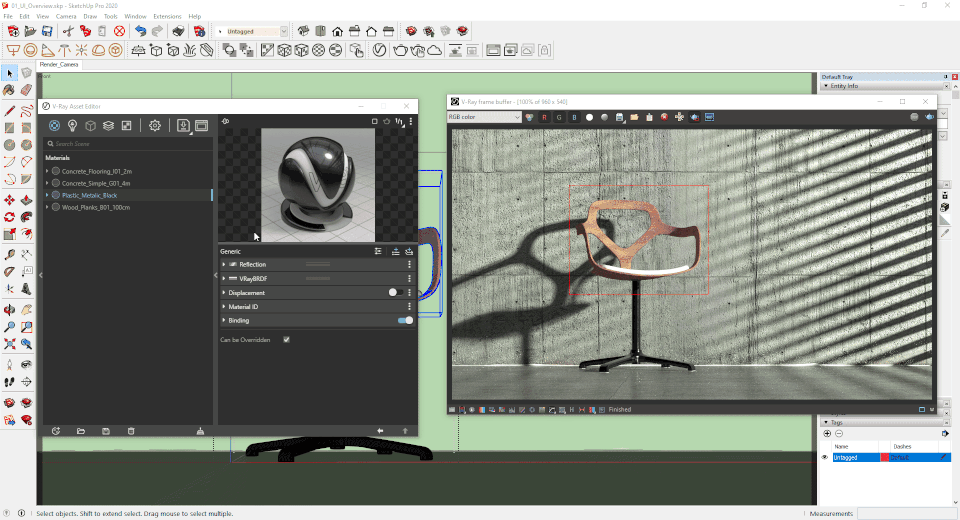Switch to Render_Camera scene tab
Viewport: 960px width, 520px height.
coord(59,65)
